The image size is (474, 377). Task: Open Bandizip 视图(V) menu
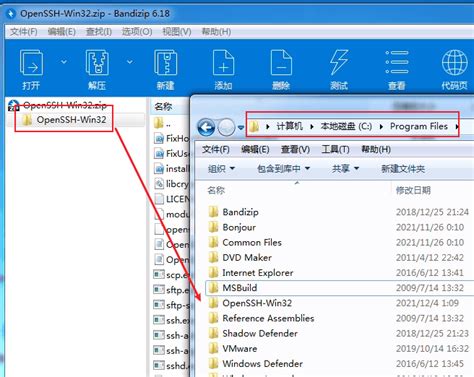[x=177, y=32]
